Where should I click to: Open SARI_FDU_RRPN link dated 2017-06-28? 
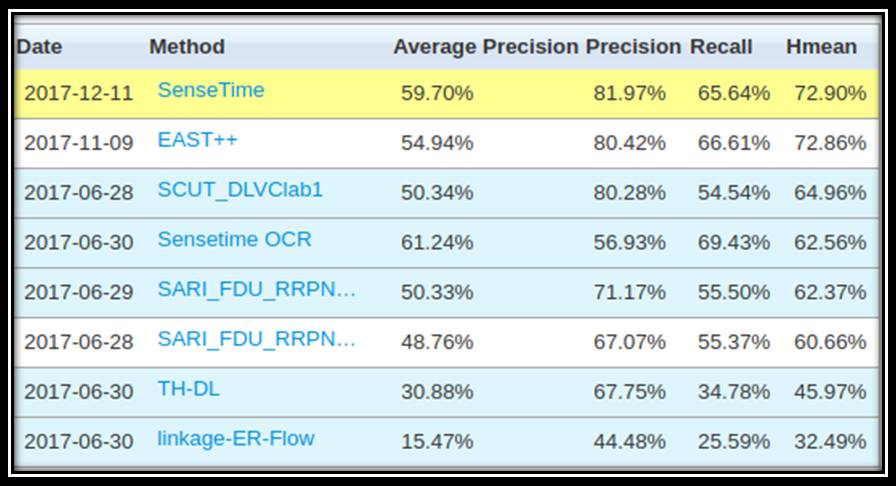coord(257,339)
